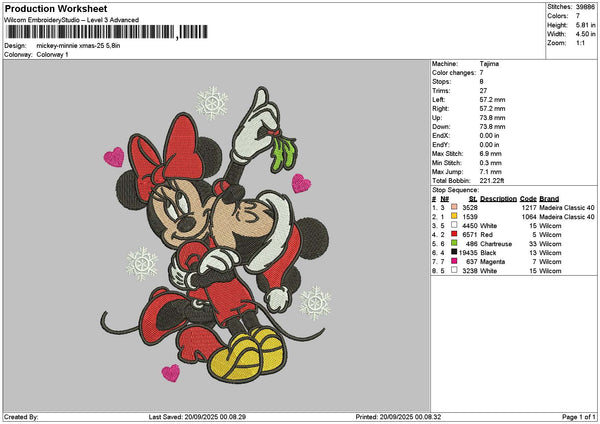Viewport: 600px width, 424px height.
Task: Click the design name mickey-minnie xmas-25
Action: click(78, 46)
